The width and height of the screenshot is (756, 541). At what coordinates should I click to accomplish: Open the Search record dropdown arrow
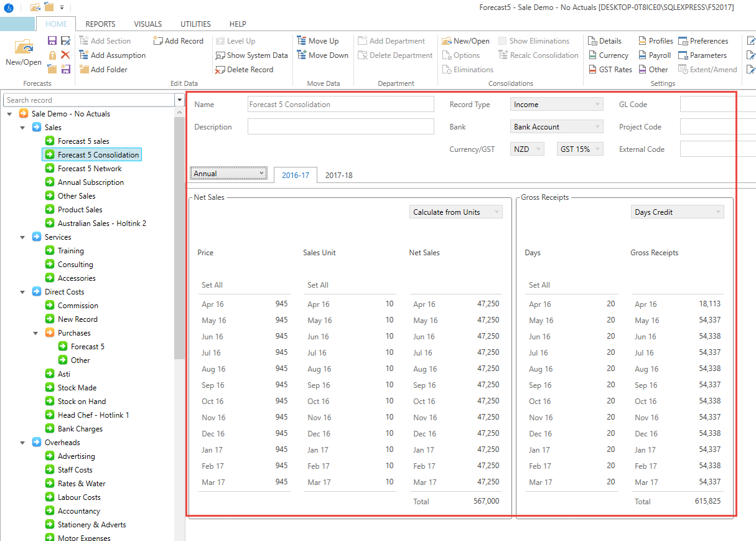(x=180, y=100)
